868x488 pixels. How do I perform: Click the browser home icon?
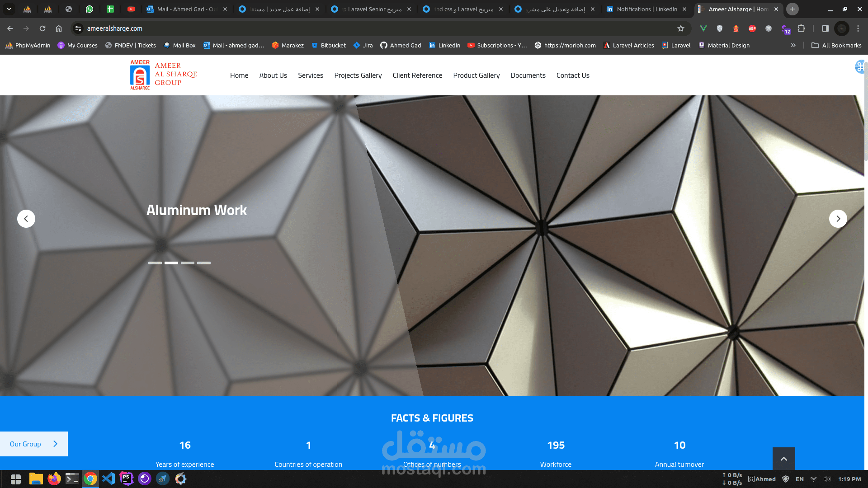59,28
